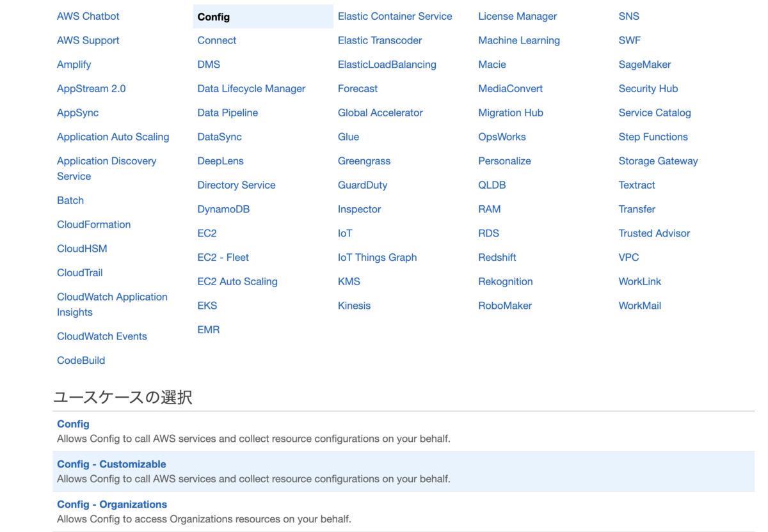768x532 pixels.
Task: Choose the KMS service
Action: click(x=349, y=281)
